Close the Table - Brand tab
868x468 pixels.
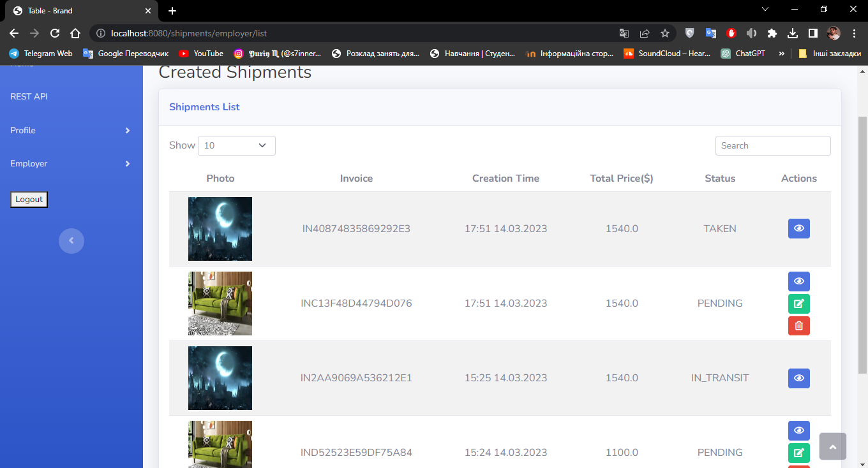tap(148, 11)
